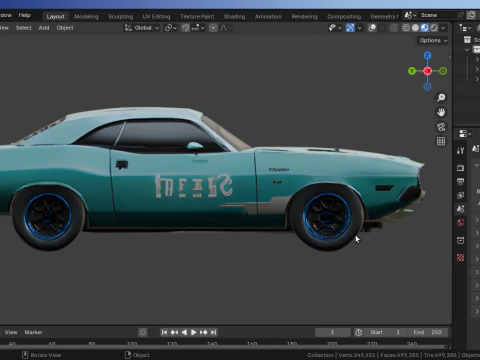Select solid viewport shading
The image size is (480, 360).
415,28
